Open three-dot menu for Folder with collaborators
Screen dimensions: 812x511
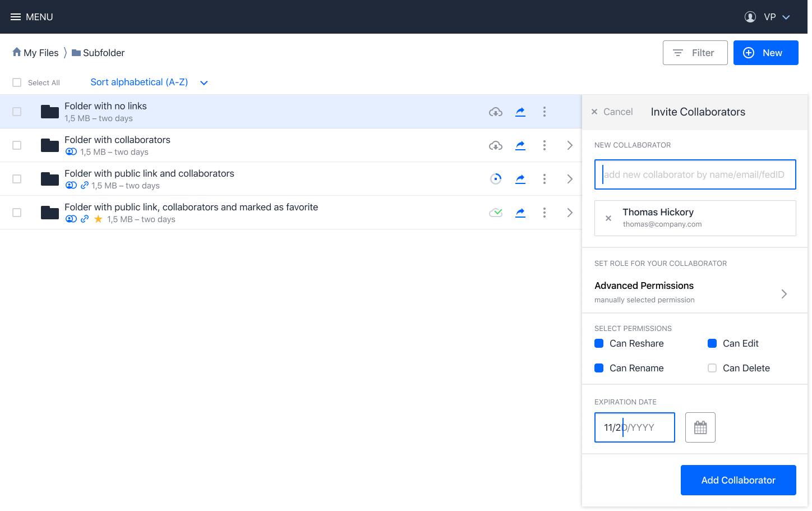[x=545, y=145]
